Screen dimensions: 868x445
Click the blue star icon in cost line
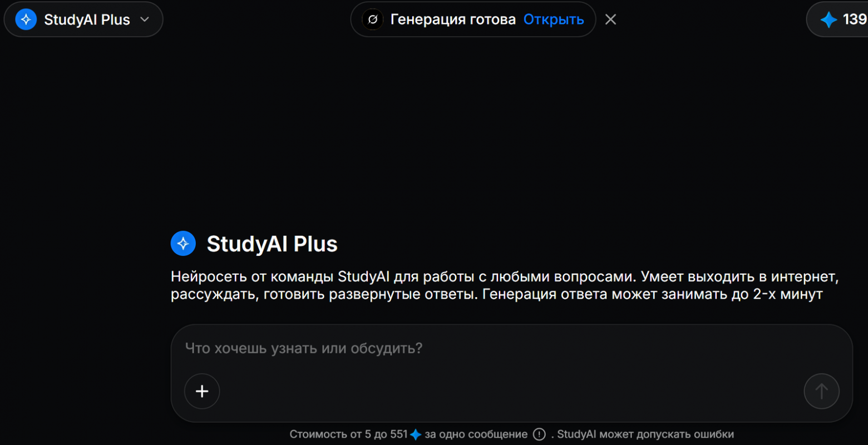416,434
